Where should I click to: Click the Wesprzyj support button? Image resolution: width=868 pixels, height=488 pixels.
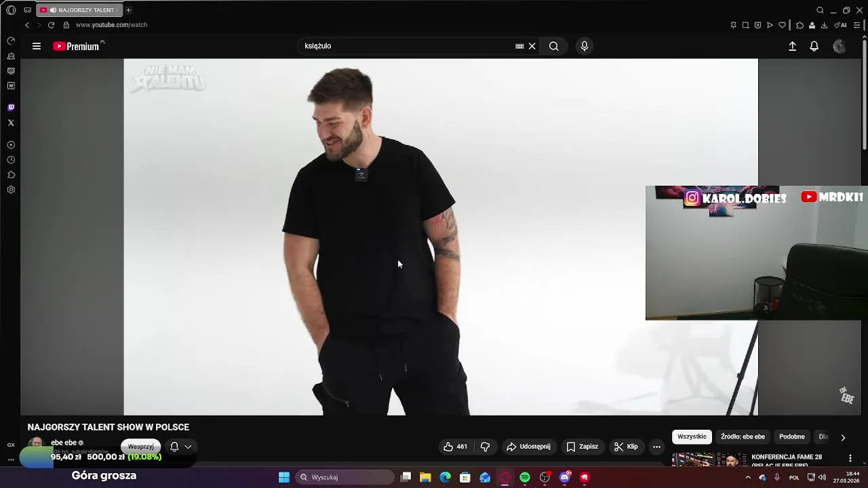click(141, 447)
